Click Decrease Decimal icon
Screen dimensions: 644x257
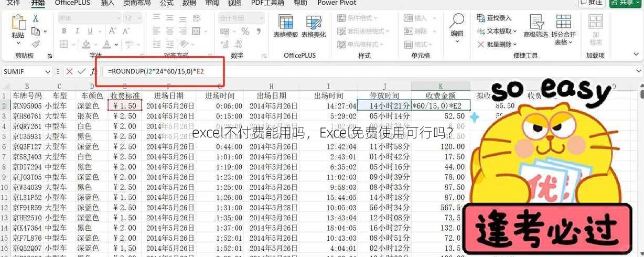(x=237, y=45)
